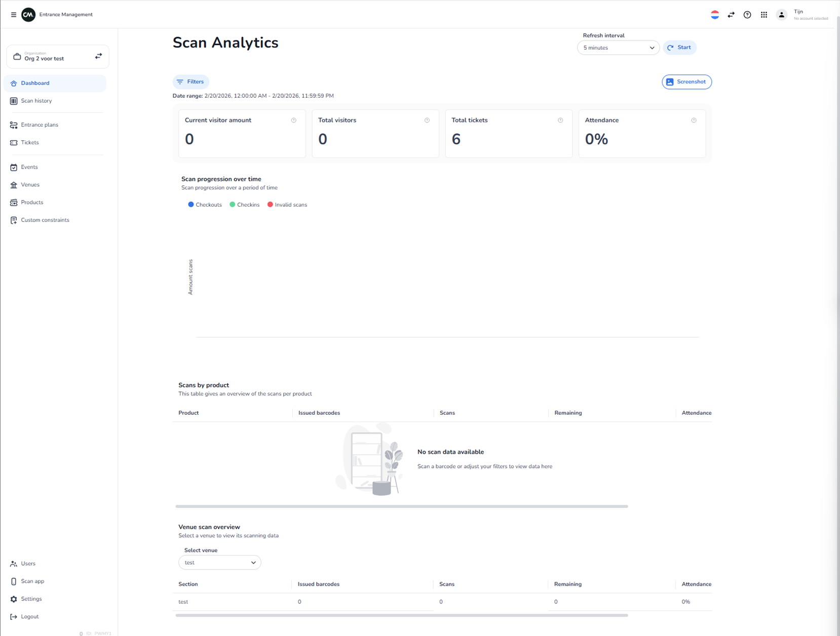This screenshot has height=636, width=840.
Task: Open Entrance plans menu item
Action: [x=39, y=125]
